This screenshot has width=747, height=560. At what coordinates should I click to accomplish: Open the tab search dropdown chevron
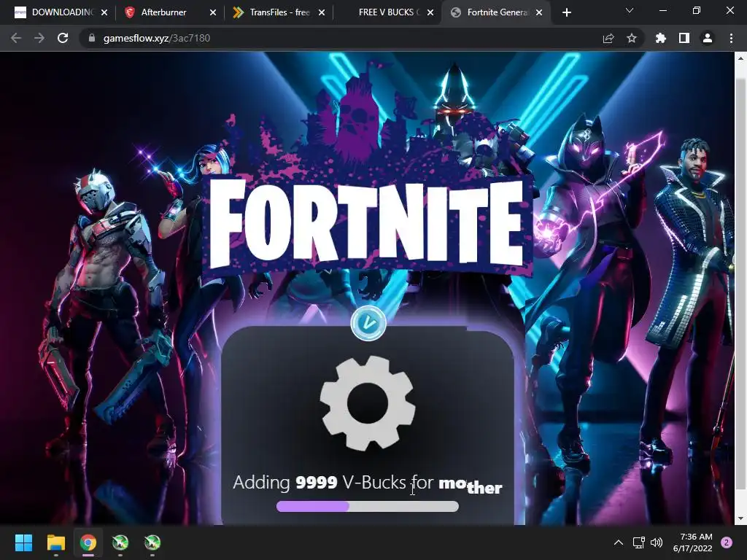click(630, 10)
